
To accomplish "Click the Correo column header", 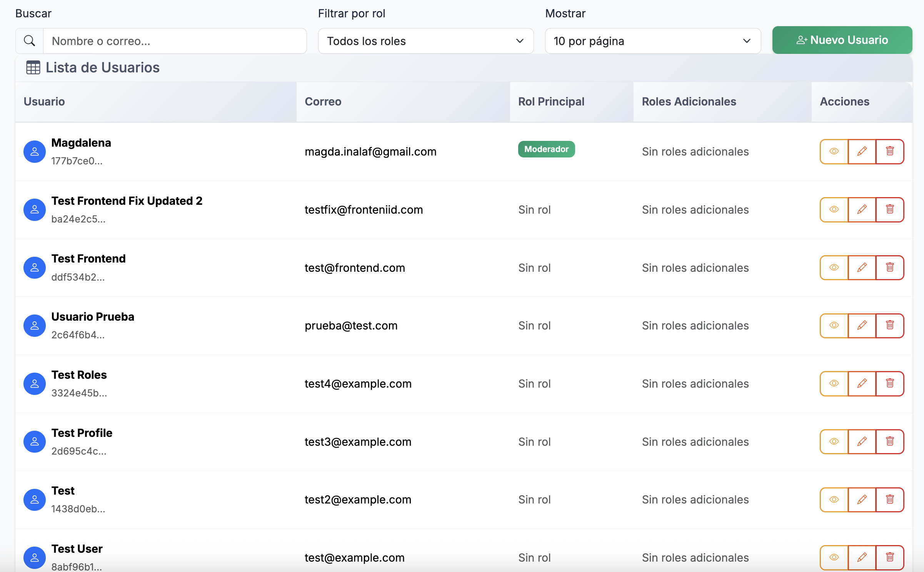I will 323,102.
